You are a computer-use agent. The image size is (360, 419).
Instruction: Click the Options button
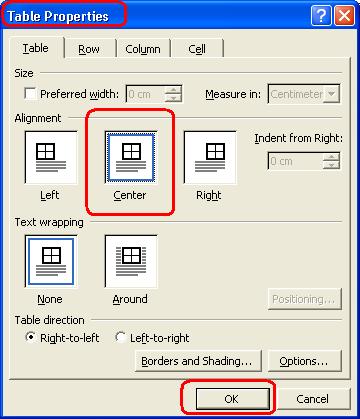[x=305, y=361]
